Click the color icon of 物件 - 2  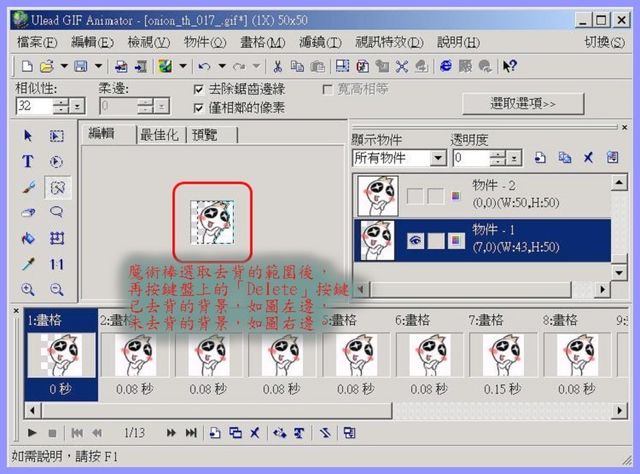click(456, 196)
